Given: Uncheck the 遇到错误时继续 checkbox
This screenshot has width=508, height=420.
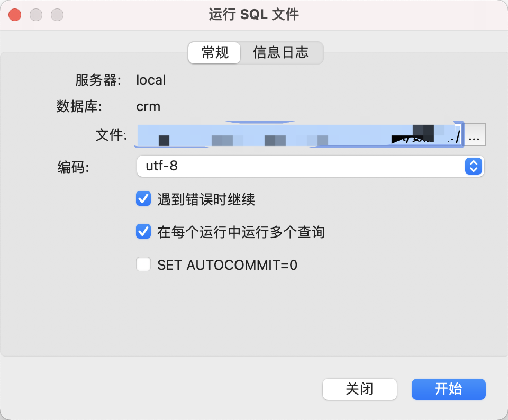Looking at the screenshot, I should pos(143,198).
